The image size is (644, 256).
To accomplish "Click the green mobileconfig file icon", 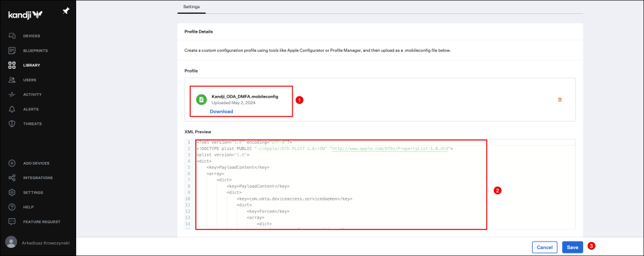I will point(201,100).
